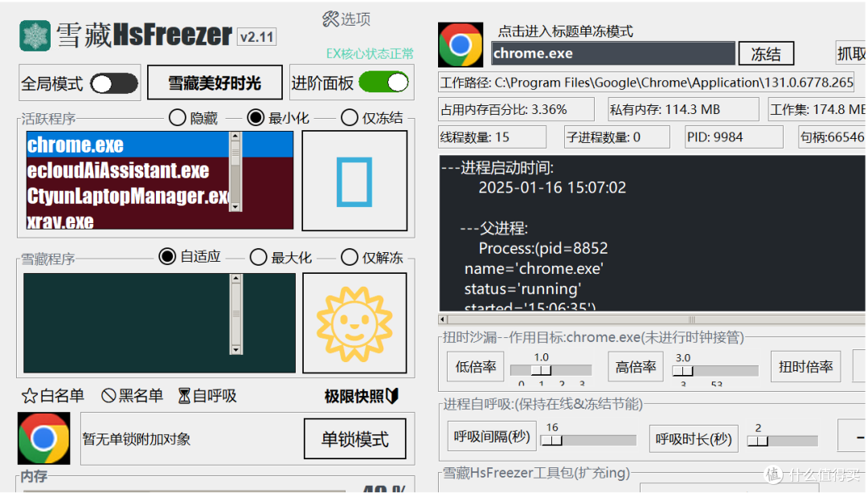Image resolution: width=868 pixels, height=493 pixels.
Task: Select the 隐藏 radio button
Action: (x=176, y=118)
